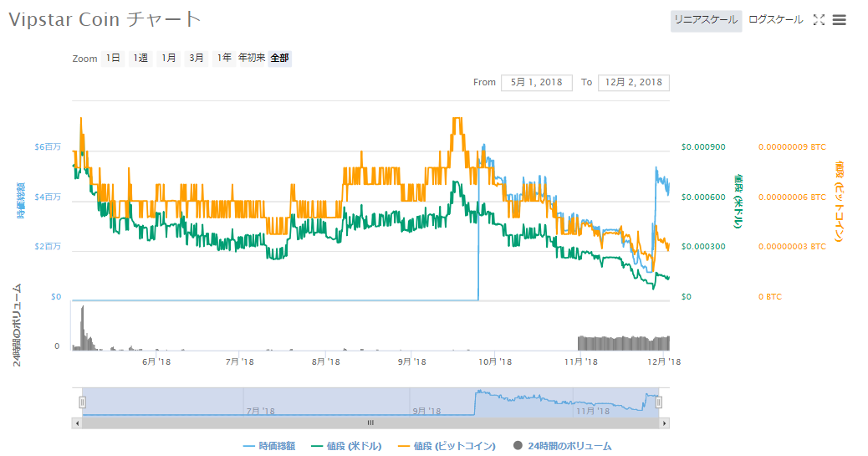Open the chart hamburger menu

840,20
